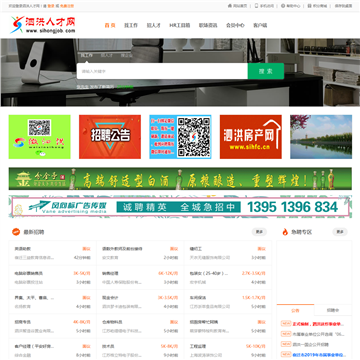Open the 技术员 job with salary 5K-8K/月

coord(140,350)
